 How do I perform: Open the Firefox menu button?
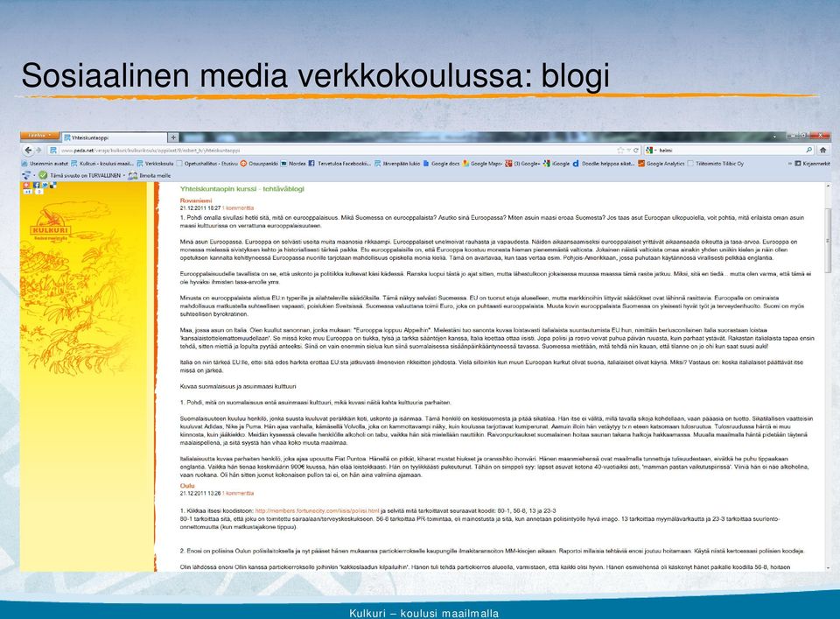point(39,136)
